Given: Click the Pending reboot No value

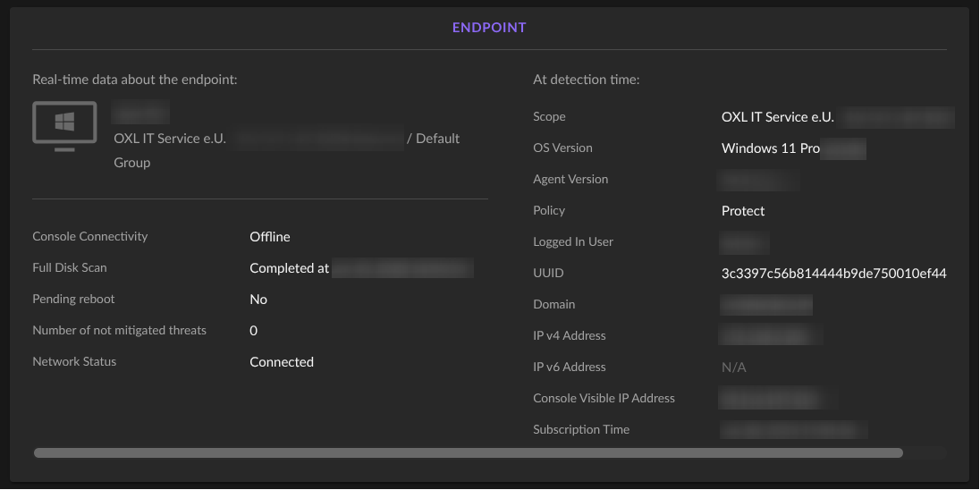Looking at the screenshot, I should point(258,300).
